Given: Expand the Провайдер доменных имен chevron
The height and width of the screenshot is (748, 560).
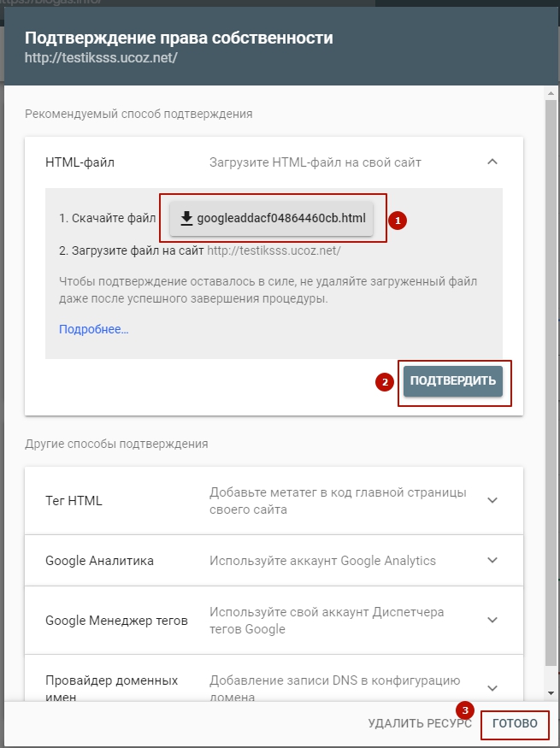Looking at the screenshot, I should click(492, 687).
